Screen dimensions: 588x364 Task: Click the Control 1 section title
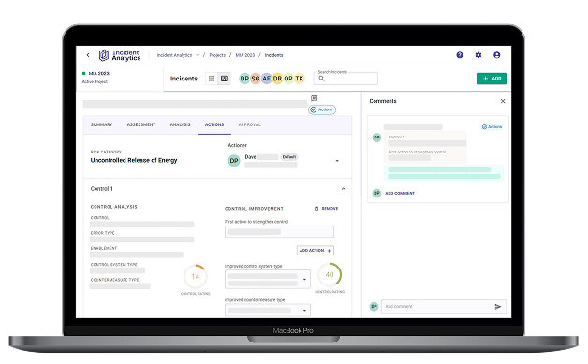pyautogui.click(x=102, y=189)
